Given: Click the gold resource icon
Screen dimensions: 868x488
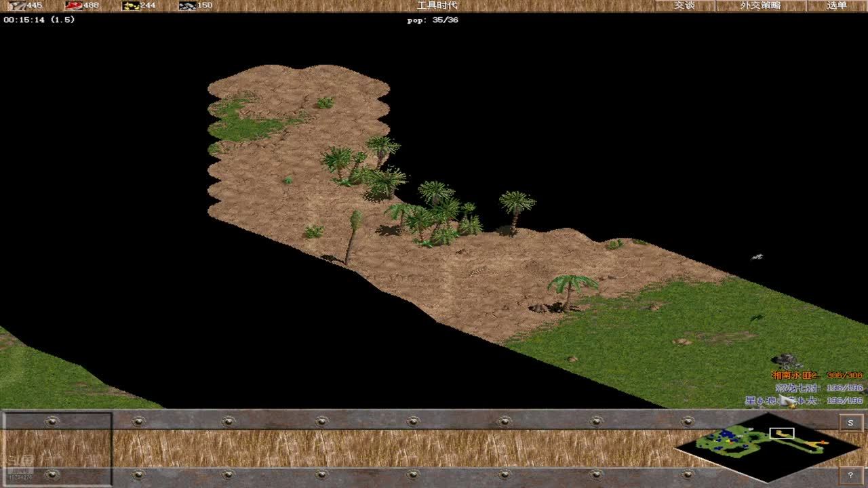Looking at the screenshot, I should point(130,5).
